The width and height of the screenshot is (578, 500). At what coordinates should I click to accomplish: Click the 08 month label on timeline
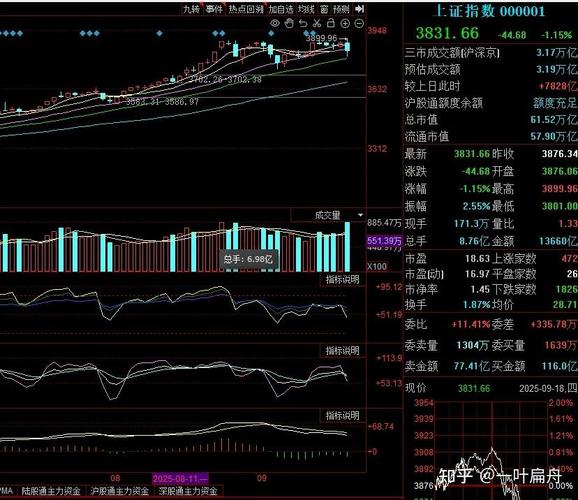(x=115, y=478)
